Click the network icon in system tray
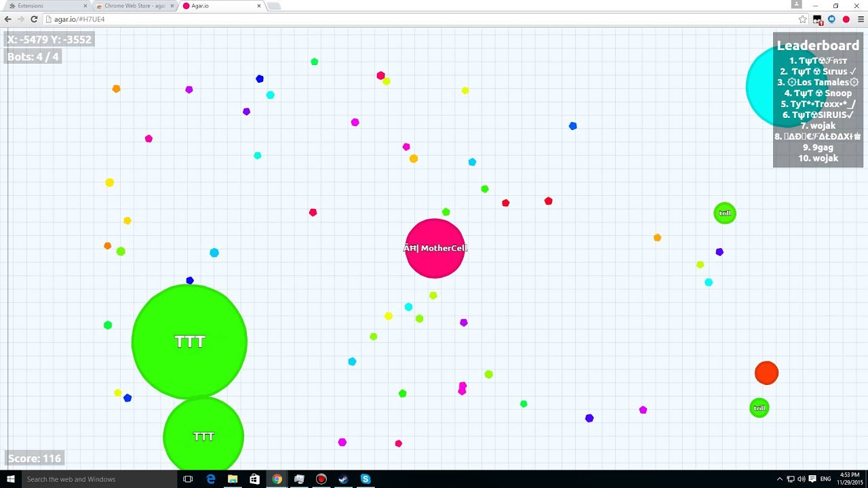868x488 pixels. point(791,479)
